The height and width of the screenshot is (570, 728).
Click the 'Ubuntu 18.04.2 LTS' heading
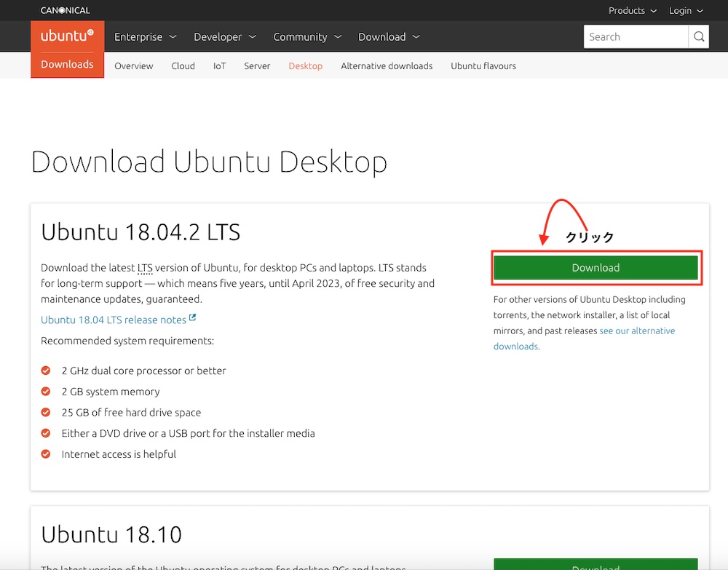coord(141,231)
